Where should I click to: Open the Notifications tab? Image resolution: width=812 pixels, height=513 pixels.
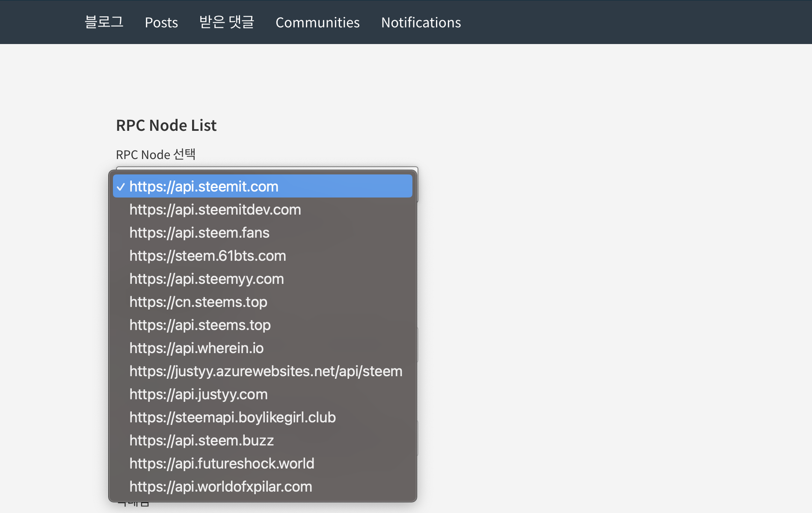(421, 22)
